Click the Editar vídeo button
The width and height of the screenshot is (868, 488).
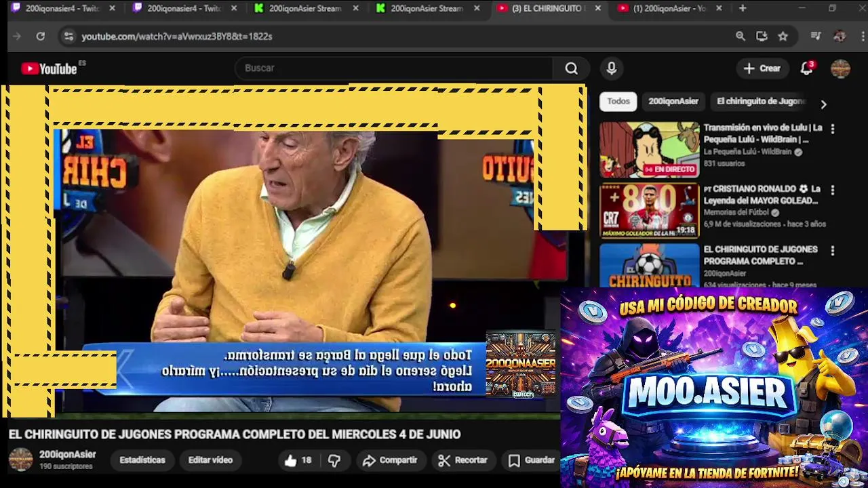(210, 460)
